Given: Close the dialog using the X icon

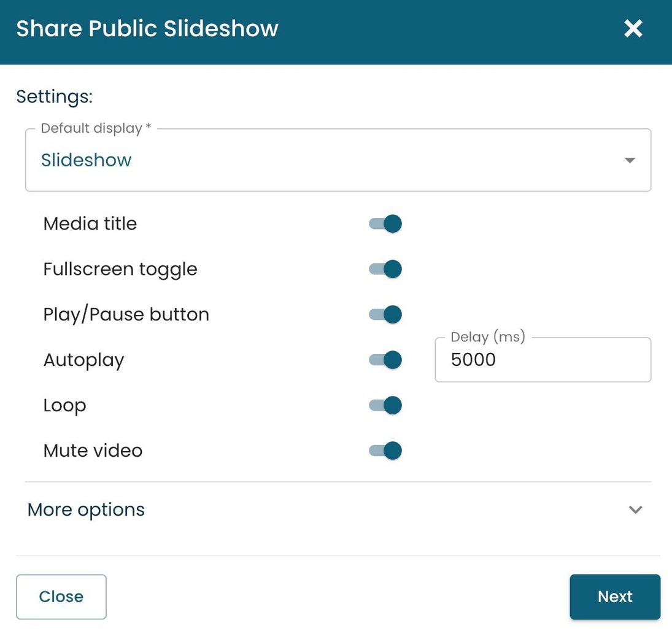Looking at the screenshot, I should [x=633, y=28].
